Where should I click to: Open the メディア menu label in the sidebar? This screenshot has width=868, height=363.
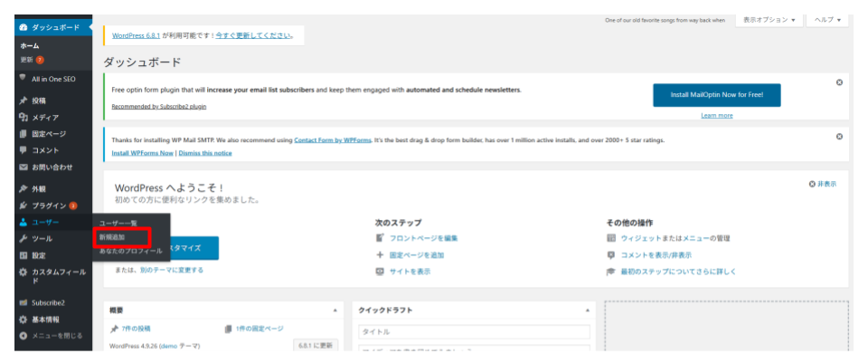click(45, 118)
